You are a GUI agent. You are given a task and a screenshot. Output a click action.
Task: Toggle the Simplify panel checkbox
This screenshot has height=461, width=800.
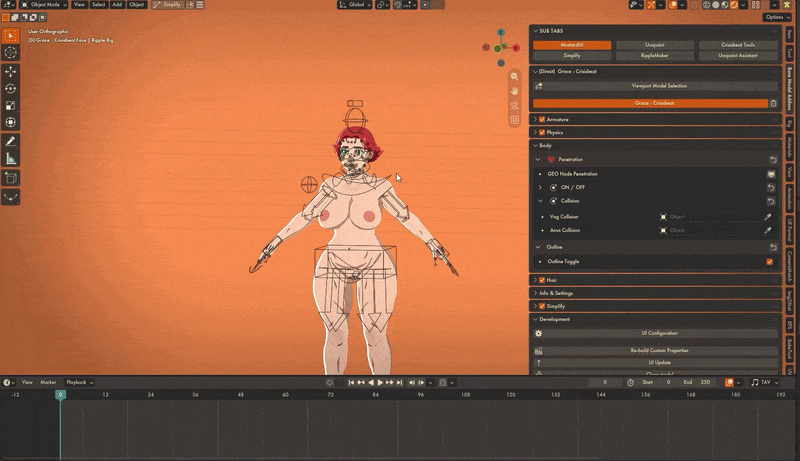point(542,306)
